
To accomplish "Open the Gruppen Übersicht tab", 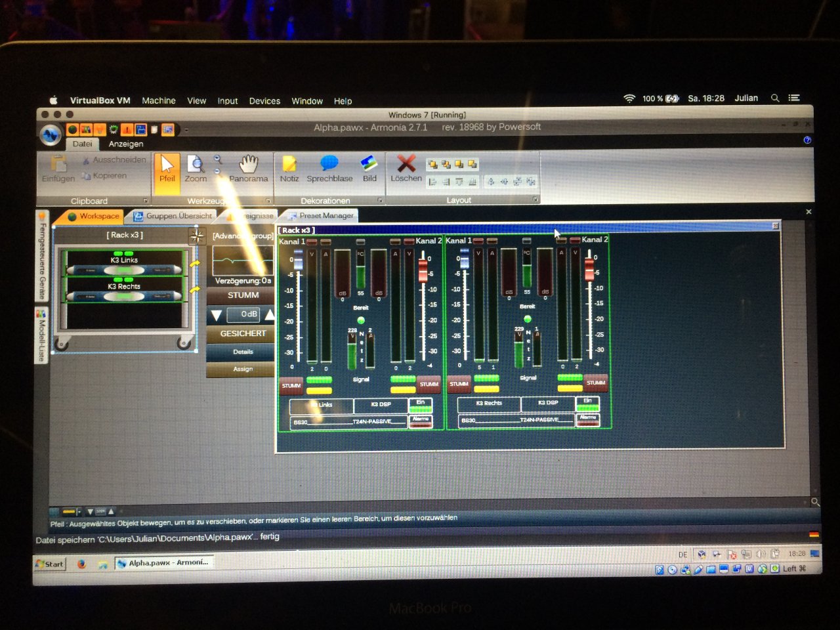I will click(x=173, y=216).
